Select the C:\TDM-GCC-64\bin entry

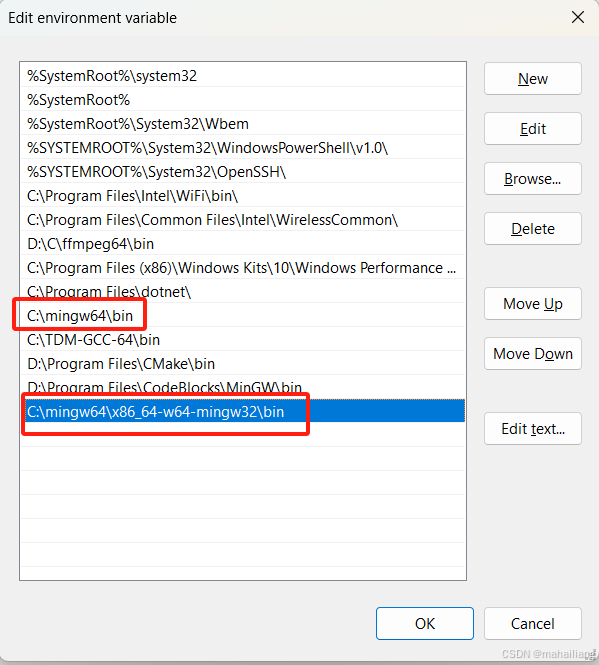243,340
